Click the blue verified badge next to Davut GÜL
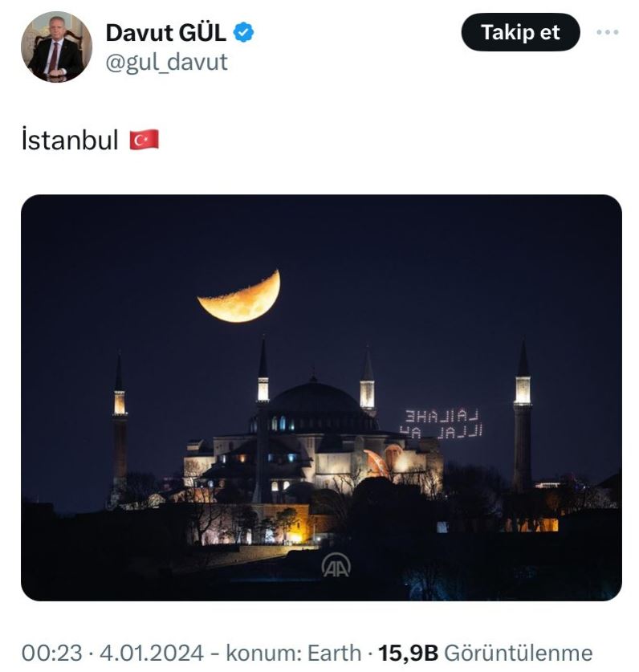 [x=242, y=33]
